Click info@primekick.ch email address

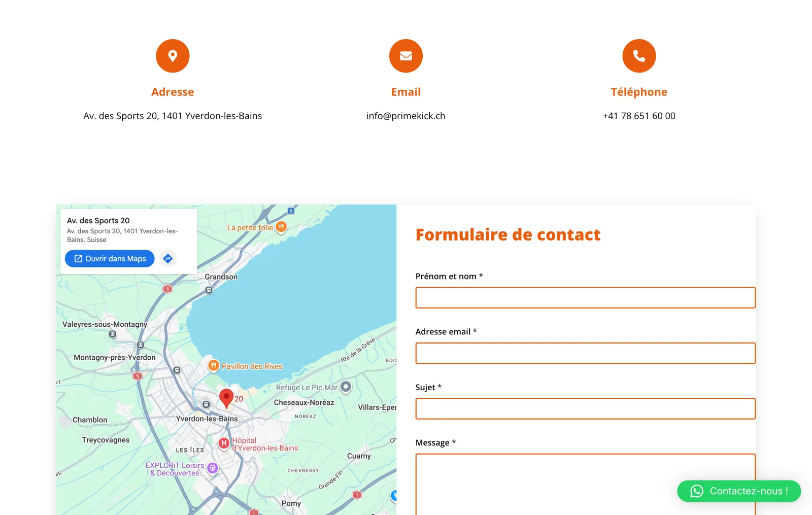click(406, 116)
